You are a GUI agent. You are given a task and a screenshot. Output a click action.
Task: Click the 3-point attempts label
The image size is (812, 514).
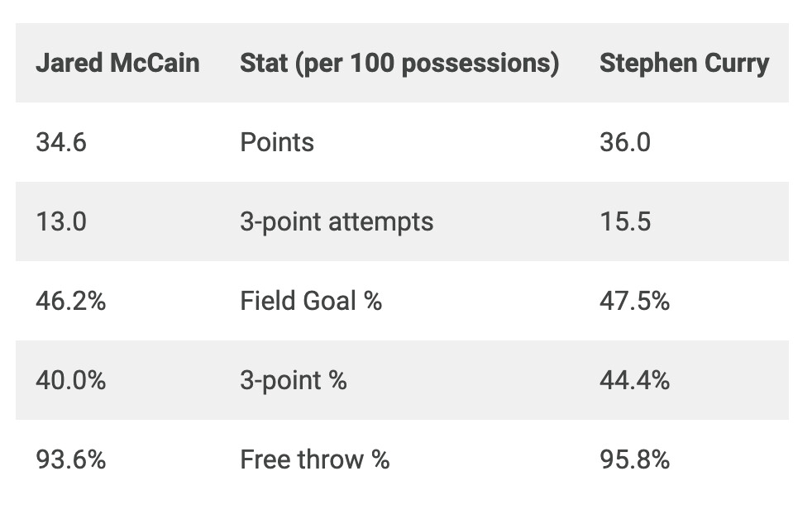(x=337, y=222)
